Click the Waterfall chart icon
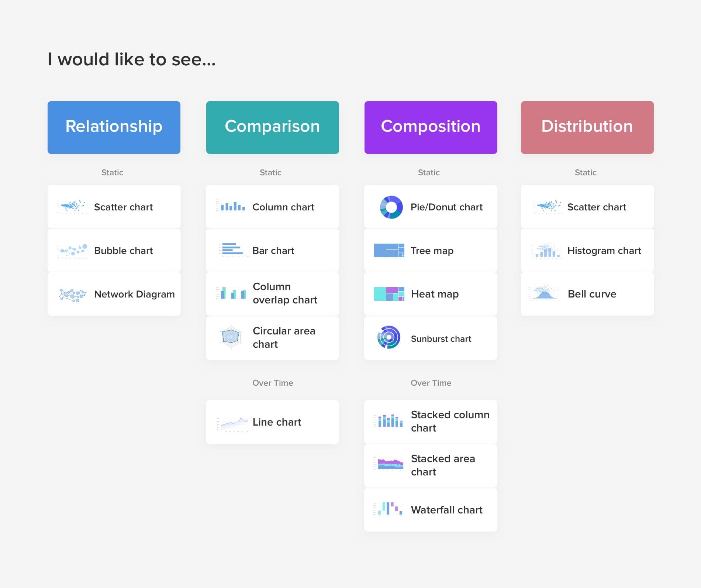The width and height of the screenshot is (701, 588). pyautogui.click(x=388, y=509)
